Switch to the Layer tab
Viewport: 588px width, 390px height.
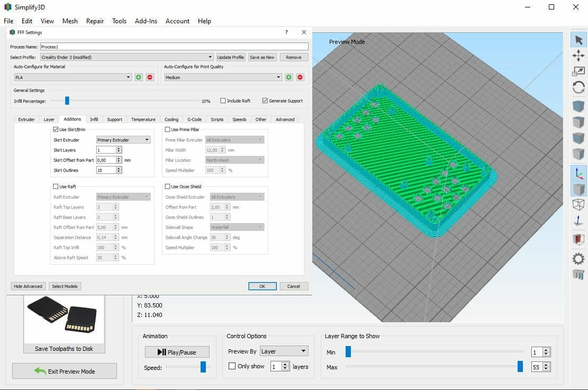tap(49, 119)
